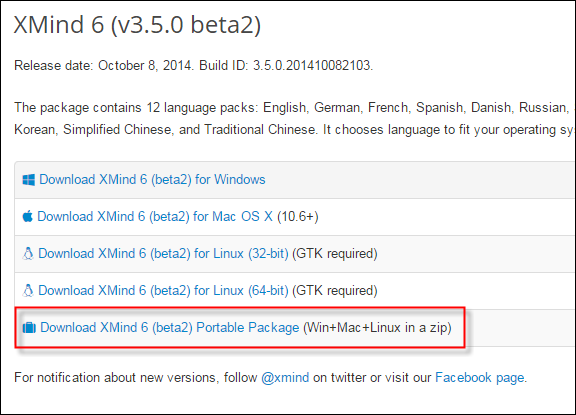Viewport: 576px width, 415px height.
Task: Click (GTK required) in the Linux 64-bit row
Action: [x=335, y=290]
